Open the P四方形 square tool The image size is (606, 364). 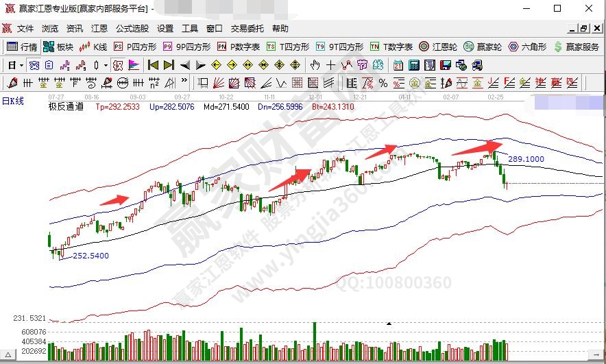pyautogui.click(x=135, y=47)
